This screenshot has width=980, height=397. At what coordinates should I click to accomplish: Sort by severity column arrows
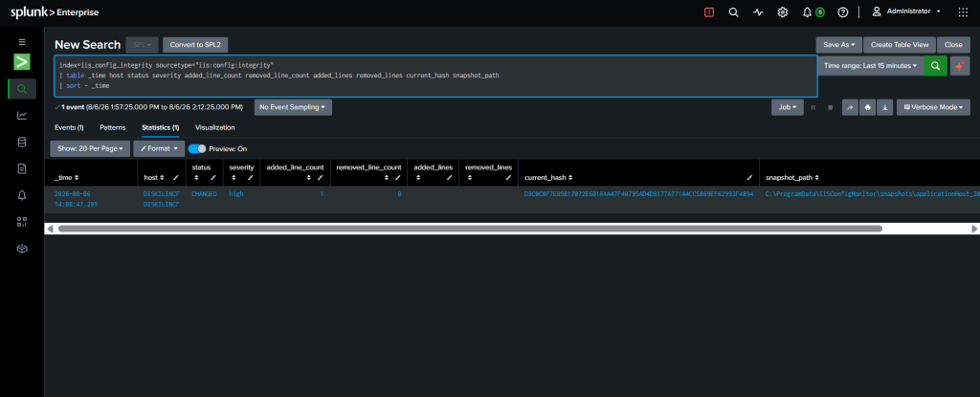click(x=234, y=179)
